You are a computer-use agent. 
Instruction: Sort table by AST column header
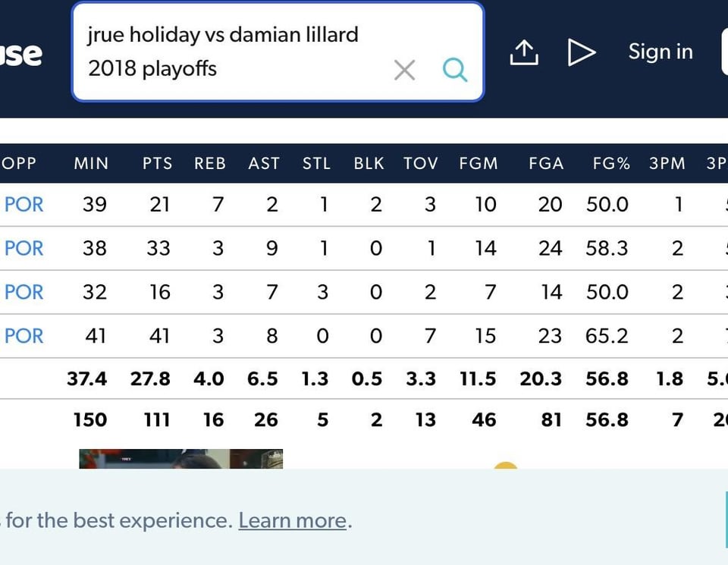click(264, 163)
